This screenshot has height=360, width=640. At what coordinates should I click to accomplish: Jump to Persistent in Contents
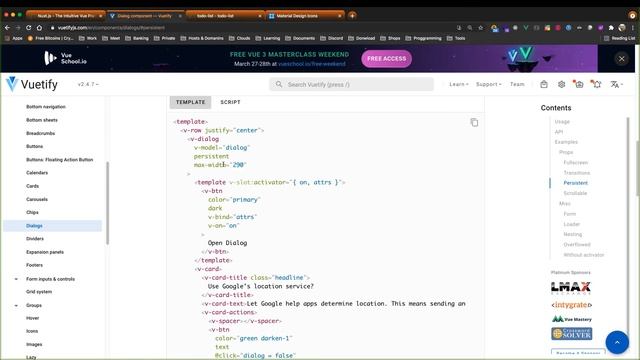[576, 183]
